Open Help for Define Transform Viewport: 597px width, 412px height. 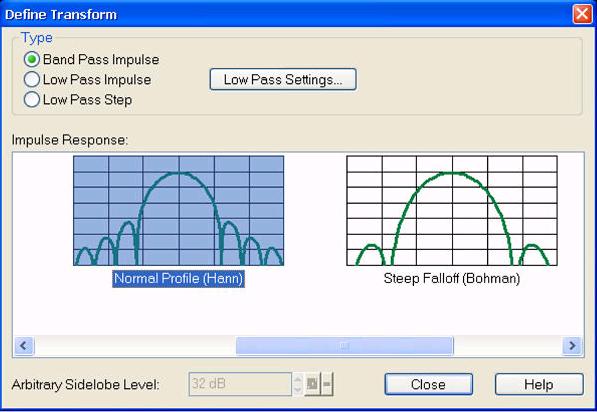coord(539,384)
